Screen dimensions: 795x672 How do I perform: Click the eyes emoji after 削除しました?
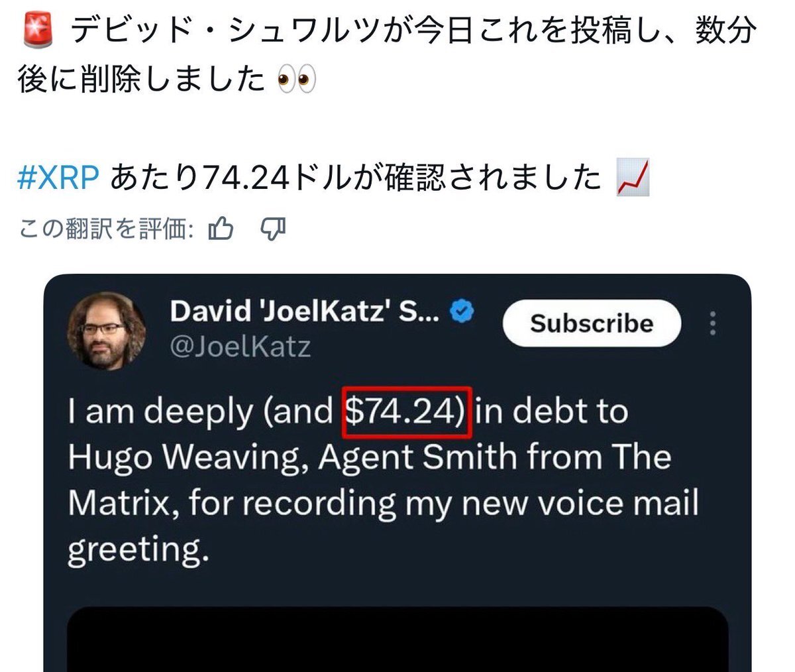tap(297, 80)
